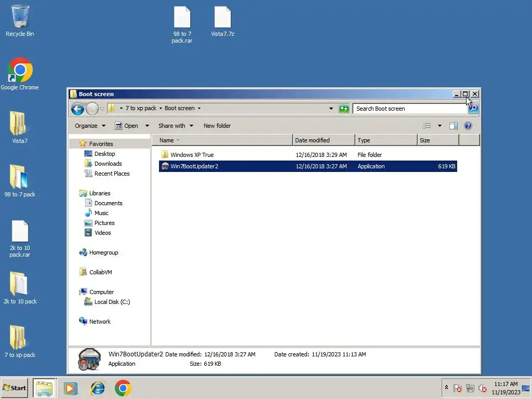Open the Music library
The width and height of the screenshot is (532, 399).
96,212
